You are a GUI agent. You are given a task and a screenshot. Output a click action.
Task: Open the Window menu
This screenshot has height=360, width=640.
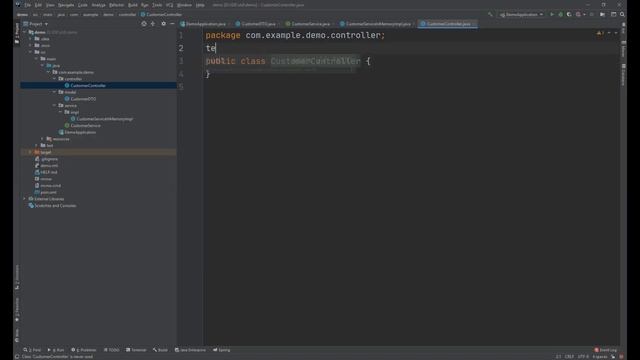pos(184,5)
